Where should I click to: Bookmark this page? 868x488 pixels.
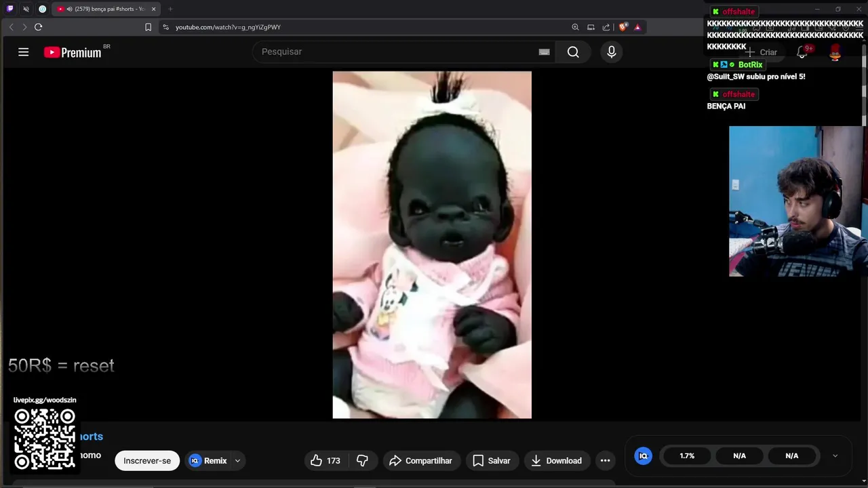pyautogui.click(x=149, y=27)
